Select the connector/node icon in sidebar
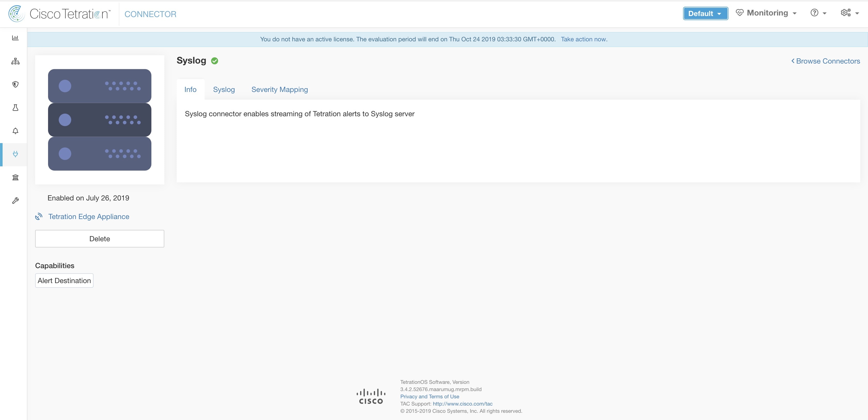 click(16, 154)
